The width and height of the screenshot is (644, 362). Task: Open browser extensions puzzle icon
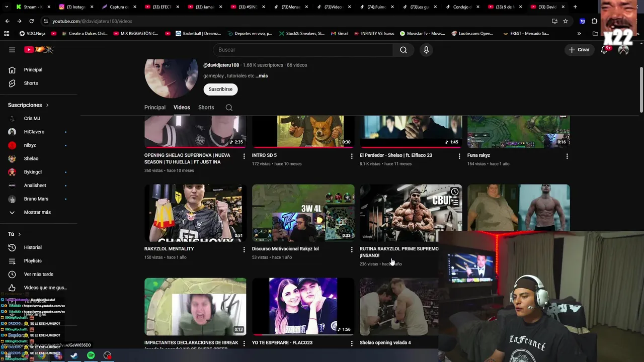[594, 21]
